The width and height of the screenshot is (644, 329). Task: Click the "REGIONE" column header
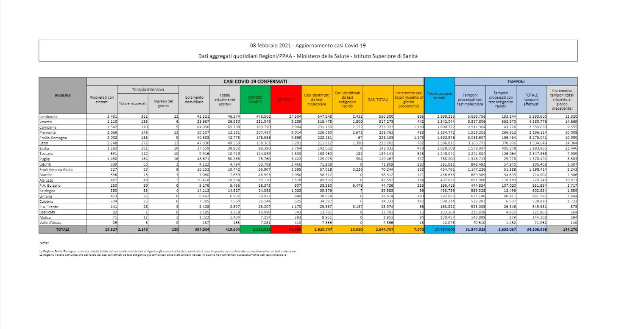pos(63,95)
